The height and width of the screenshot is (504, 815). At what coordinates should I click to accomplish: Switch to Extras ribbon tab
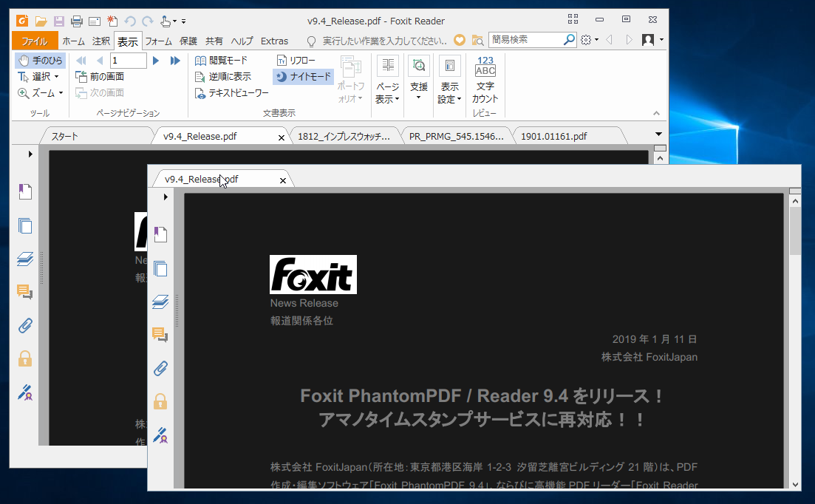click(274, 41)
